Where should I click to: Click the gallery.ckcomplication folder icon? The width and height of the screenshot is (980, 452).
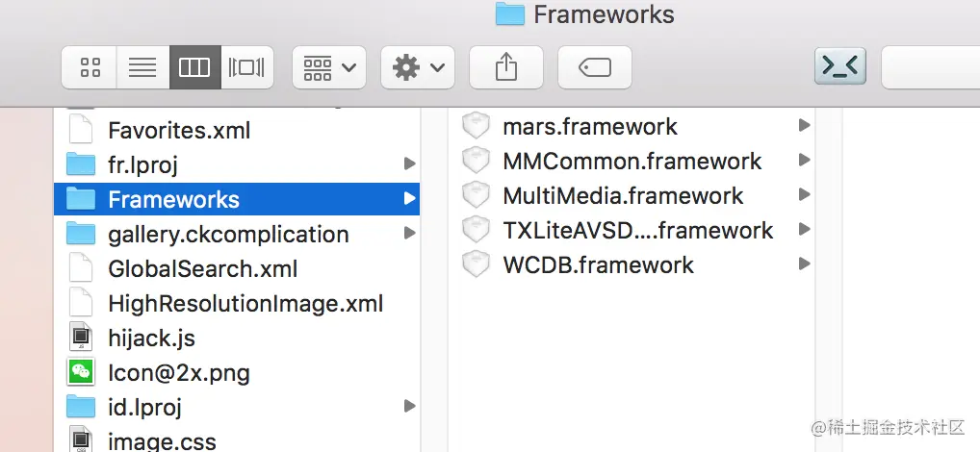coord(81,234)
